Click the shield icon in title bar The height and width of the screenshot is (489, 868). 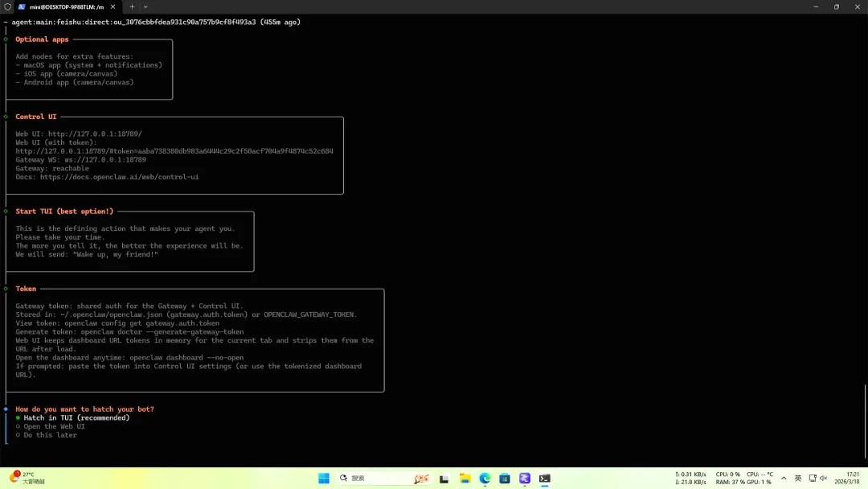8,6
